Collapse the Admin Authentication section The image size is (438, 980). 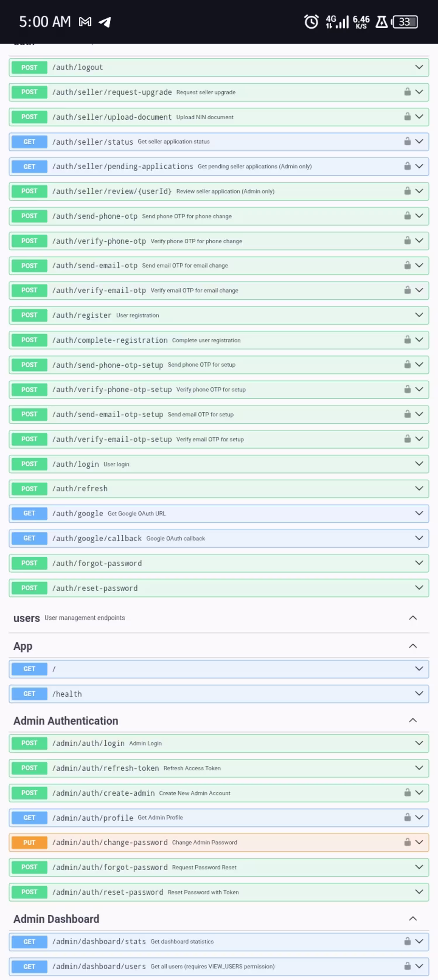pos(413,720)
